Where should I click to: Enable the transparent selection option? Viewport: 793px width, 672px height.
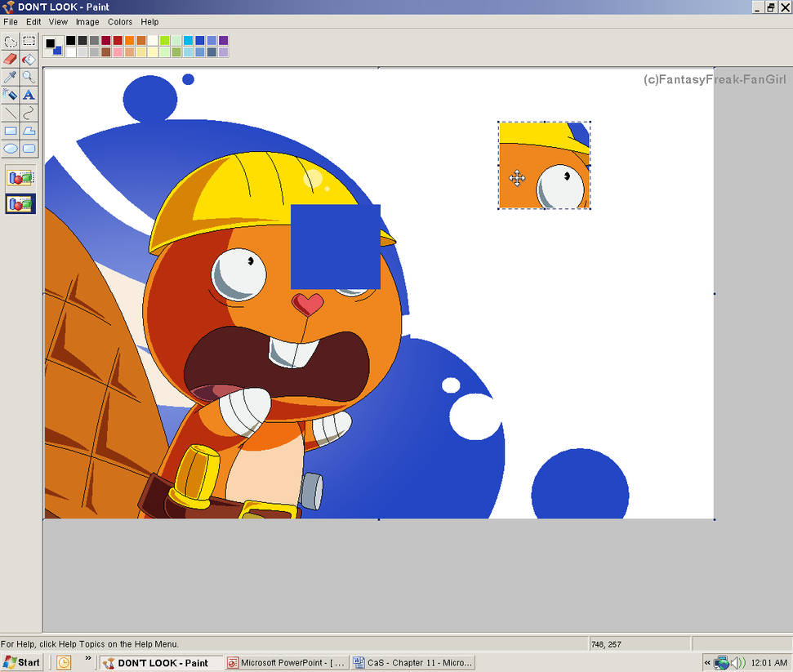pyautogui.click(x=20, y=204)
